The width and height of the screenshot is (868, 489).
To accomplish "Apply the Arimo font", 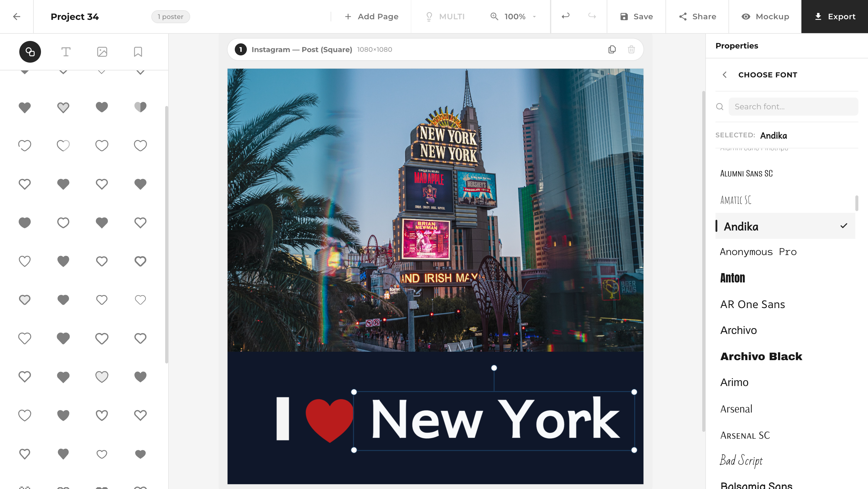I will [x=734, y=383].
